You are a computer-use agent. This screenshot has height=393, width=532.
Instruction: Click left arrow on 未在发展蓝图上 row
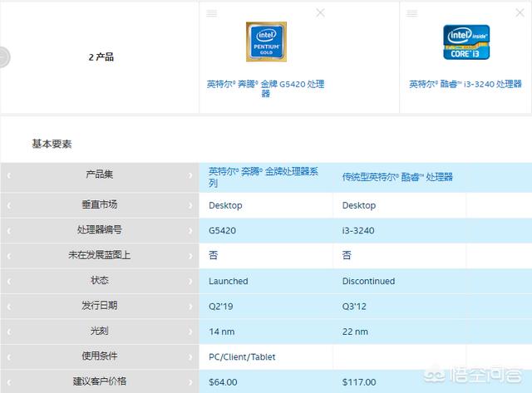click(9, 256)
